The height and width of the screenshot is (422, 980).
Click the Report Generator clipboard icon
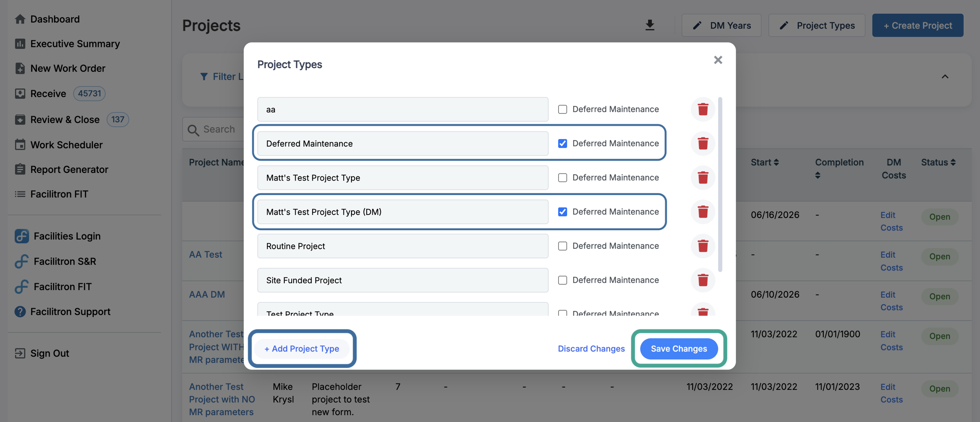[x=20, y=169]
